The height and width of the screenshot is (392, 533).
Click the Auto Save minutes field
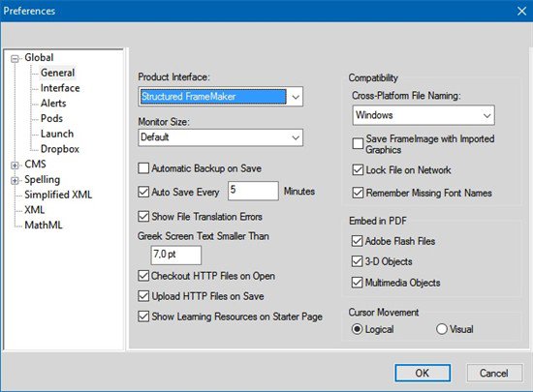click(x=253, y=191)
